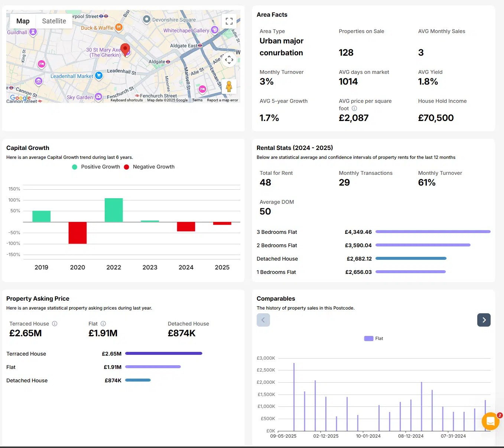Click the Google logo on the map
The width and height of the screenshot is (504, 448).
(x=20, y=98)
